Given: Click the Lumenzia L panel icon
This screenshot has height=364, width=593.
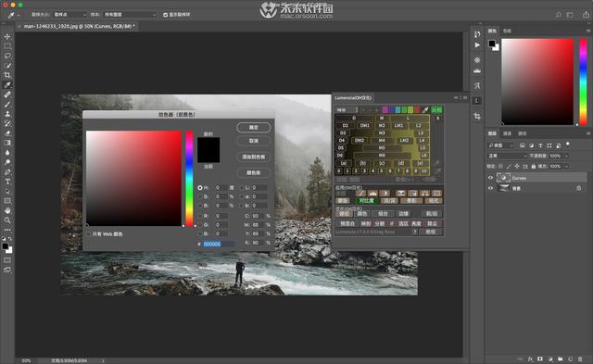Looking at the screenshot, I should tap(477, 101).
